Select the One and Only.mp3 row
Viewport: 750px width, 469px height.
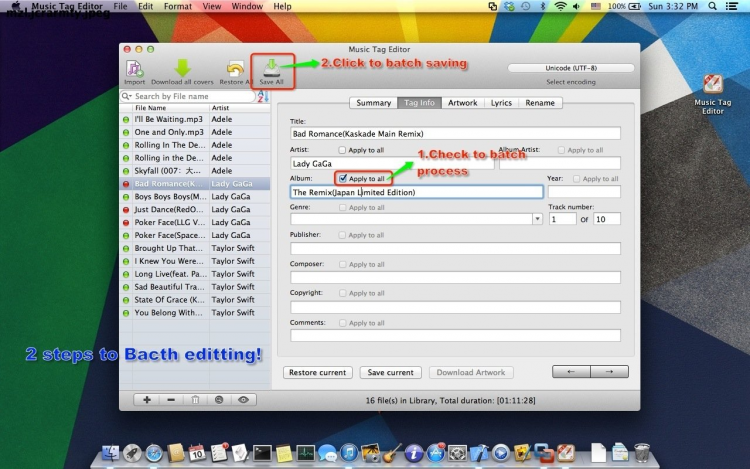pyautogui.click(x=195, y=132)
